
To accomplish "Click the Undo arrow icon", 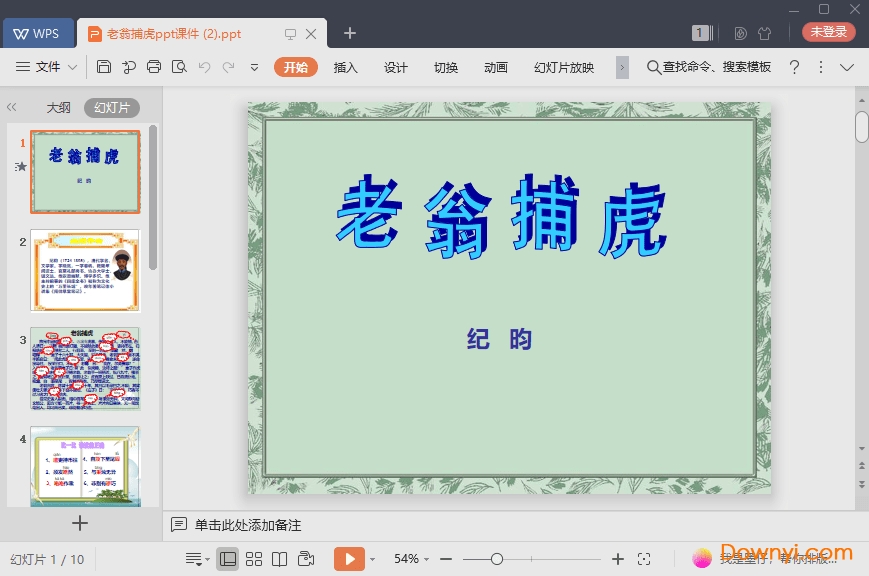I will (205, 66).
